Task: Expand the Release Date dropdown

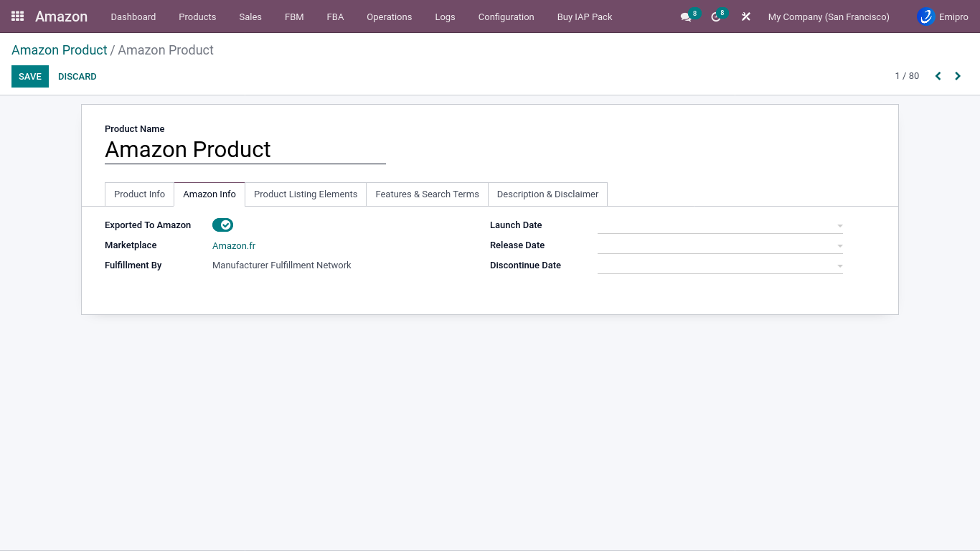Action: pos(839,246)
